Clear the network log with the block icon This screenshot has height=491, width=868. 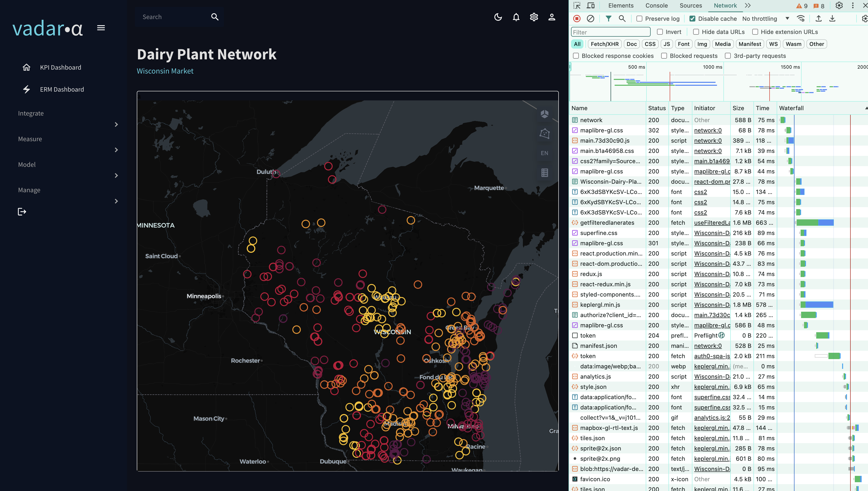click(590, 19)
